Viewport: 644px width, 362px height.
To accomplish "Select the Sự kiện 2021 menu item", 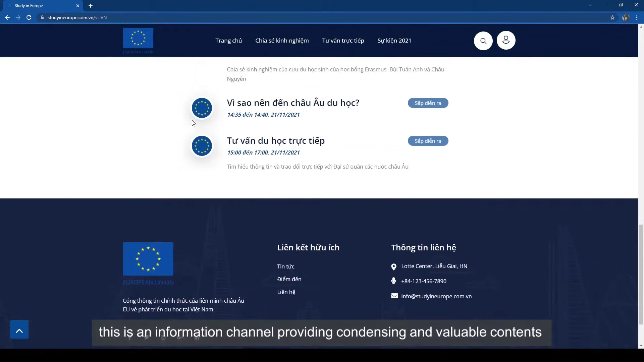I will pos(394,41).
